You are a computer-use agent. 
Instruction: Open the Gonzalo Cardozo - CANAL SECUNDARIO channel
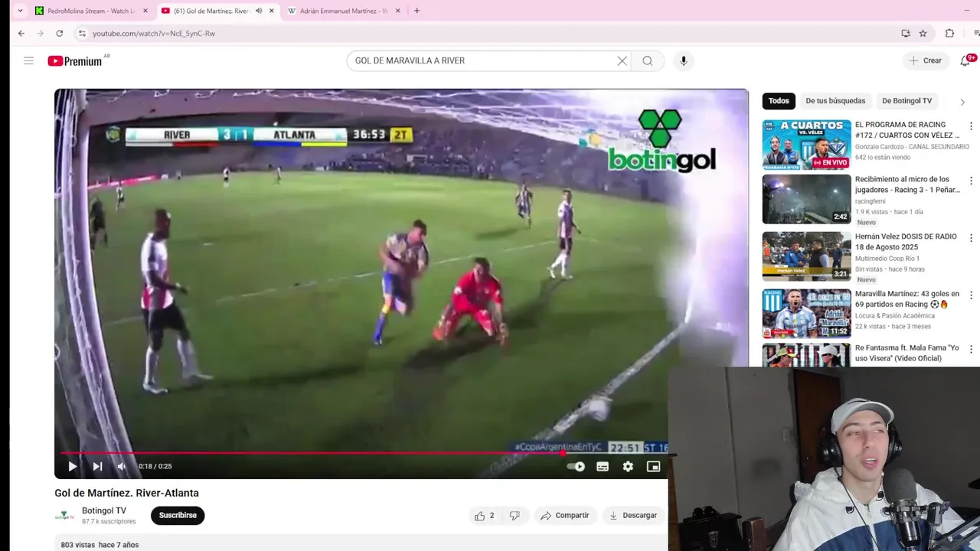pos(912,146)
